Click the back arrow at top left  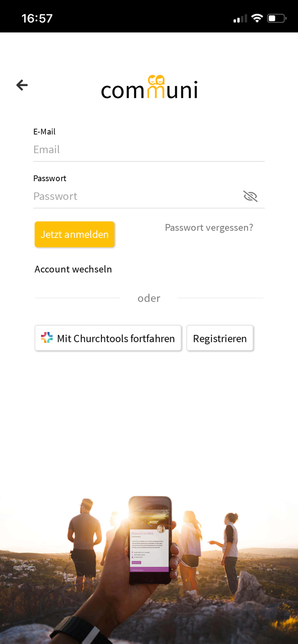[22, 85]
